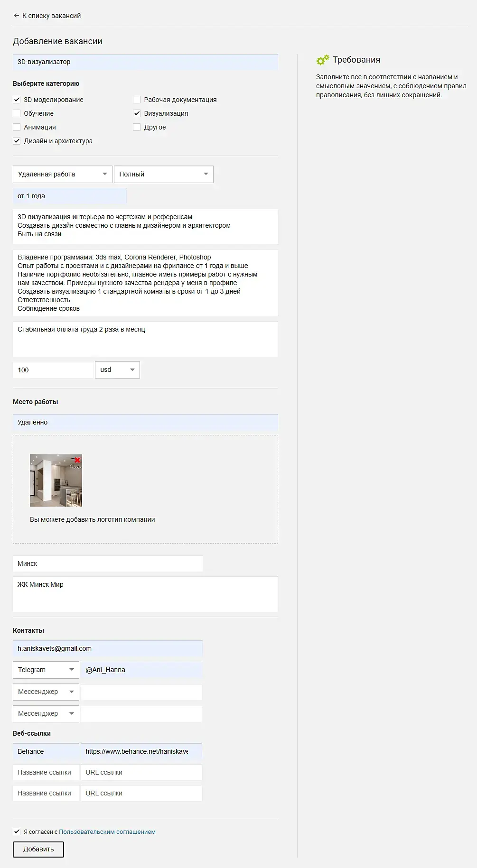Click the green gears Требования icon
This screenshot has width=477, height=868.
coord(323,60)
